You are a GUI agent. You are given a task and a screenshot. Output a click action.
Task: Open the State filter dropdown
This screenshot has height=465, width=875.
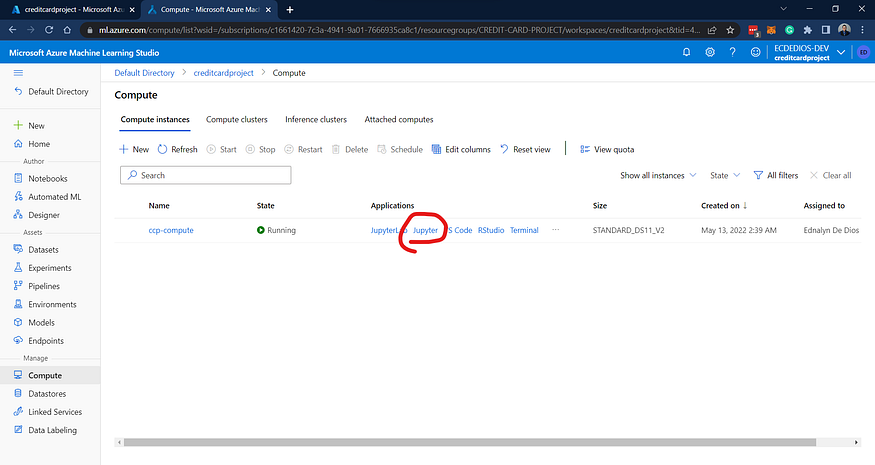point(725,175)
